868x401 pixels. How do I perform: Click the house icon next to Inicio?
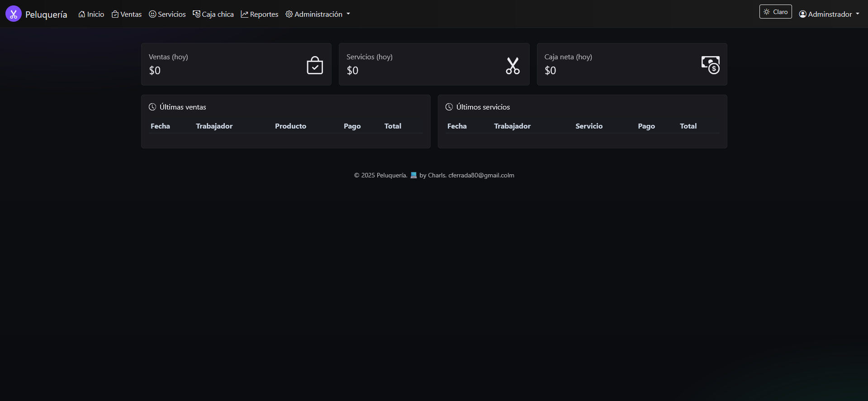82,14
